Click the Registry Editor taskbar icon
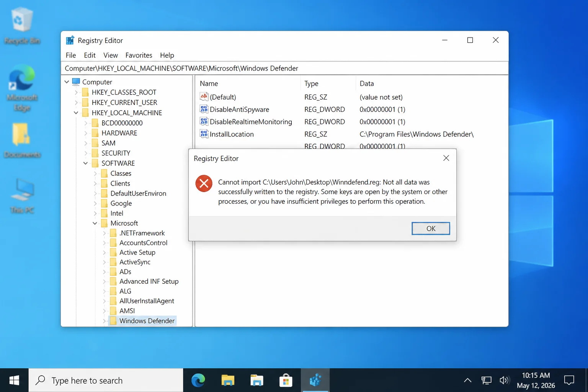Viewport: 588px width, 392px height. [x=315, y=380]
